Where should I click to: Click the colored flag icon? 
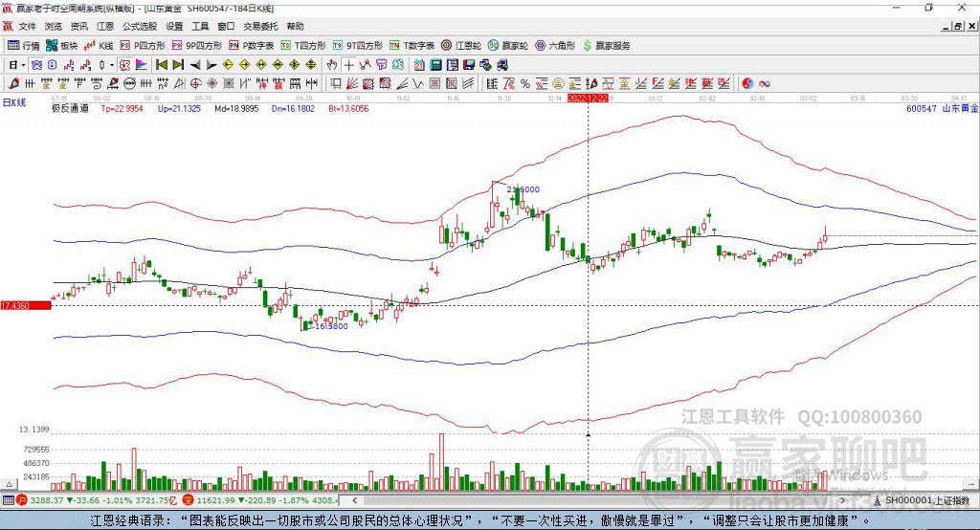pos(142,65)
